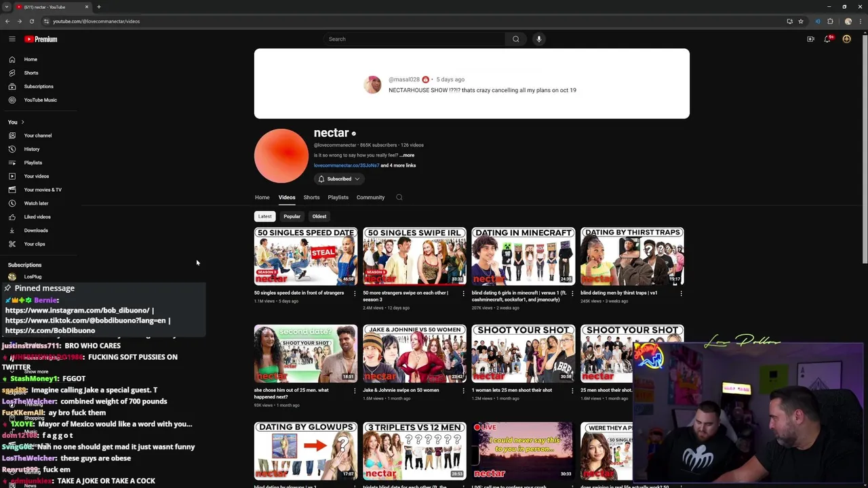
Task: Select the Popular sort chip
Action: (x=292, y=216)
